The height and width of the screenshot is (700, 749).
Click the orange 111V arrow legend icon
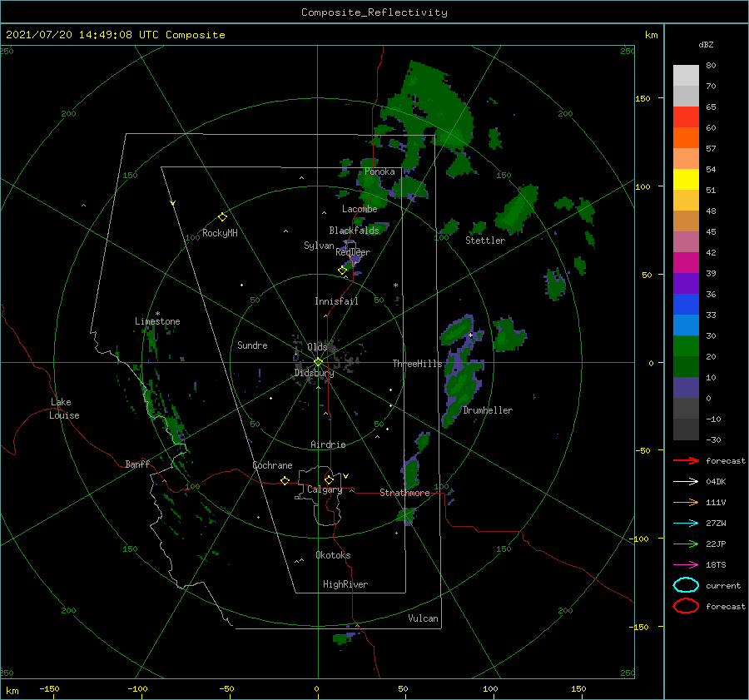(686, 502)
